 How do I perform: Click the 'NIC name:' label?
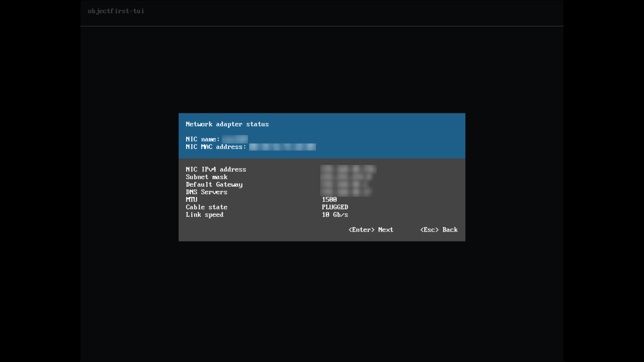click(x=203, y=139)
